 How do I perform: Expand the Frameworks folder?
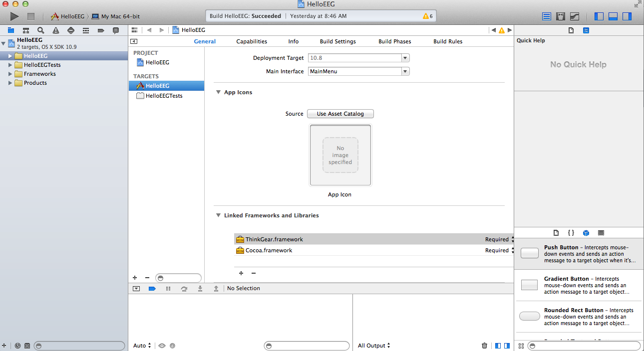pos(10,74)
